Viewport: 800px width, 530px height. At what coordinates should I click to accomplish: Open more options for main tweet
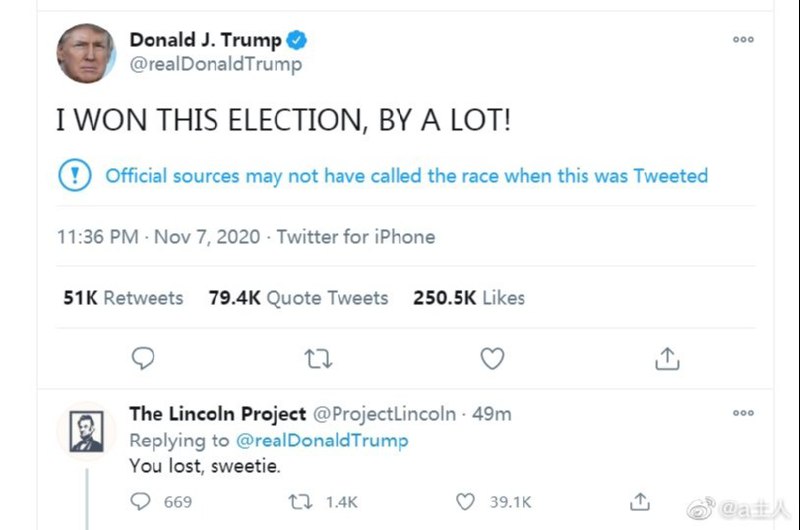pyautogui.click(x=743, y=39)
